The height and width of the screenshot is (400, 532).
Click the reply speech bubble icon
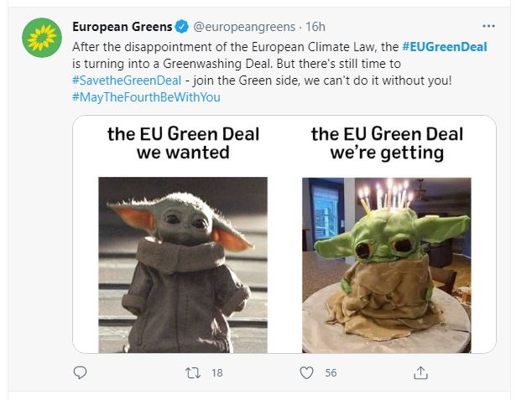click(81, 372)
